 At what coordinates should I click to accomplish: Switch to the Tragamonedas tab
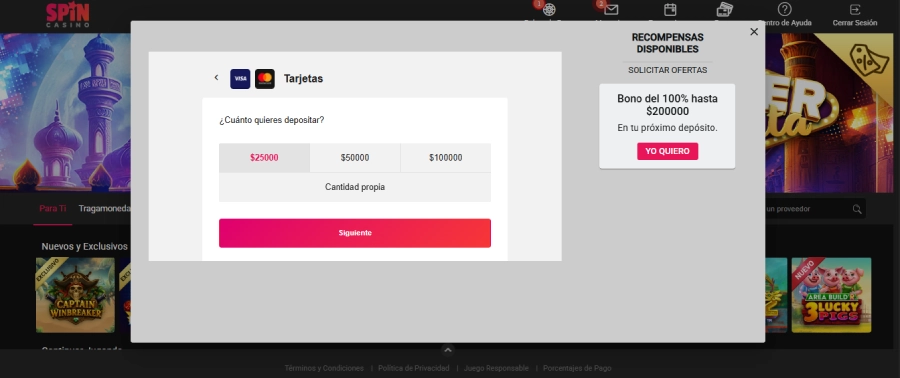coord(104,209)
